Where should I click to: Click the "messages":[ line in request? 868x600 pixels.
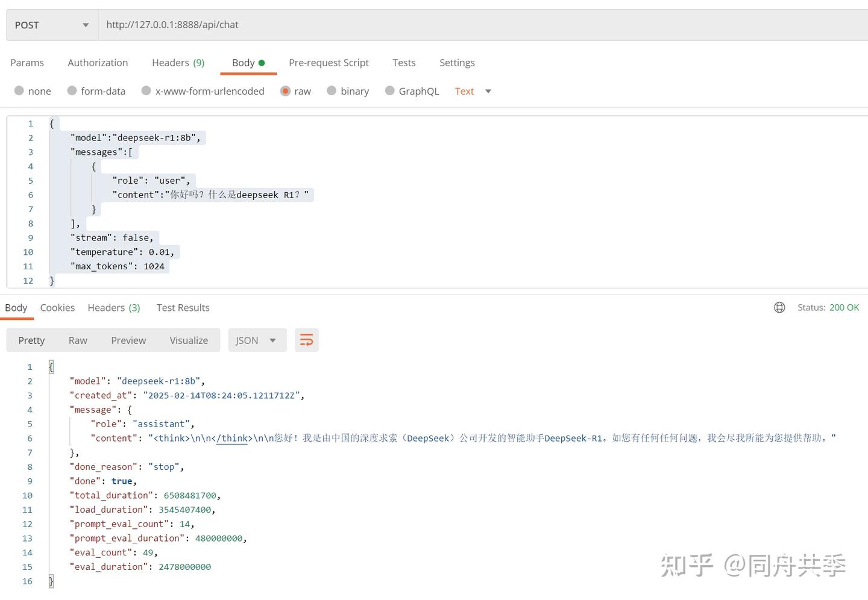pos(101,152)
